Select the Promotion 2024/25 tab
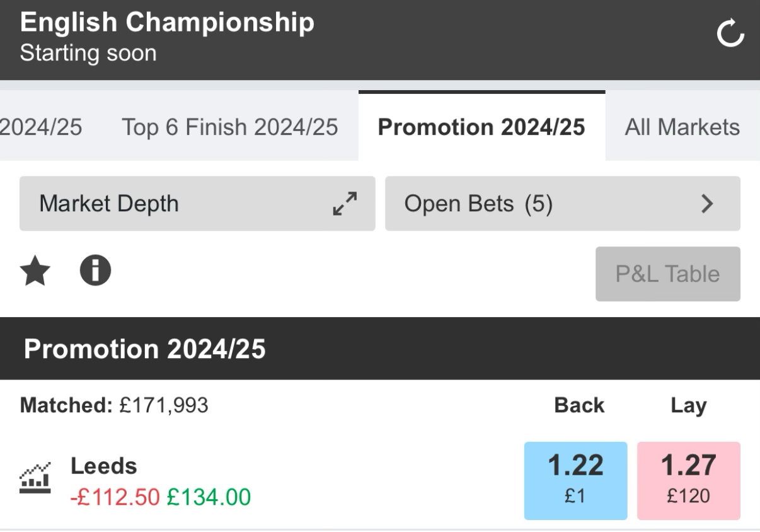The height and width of the screenshot is (532, 760). click(x=481, y=127)
